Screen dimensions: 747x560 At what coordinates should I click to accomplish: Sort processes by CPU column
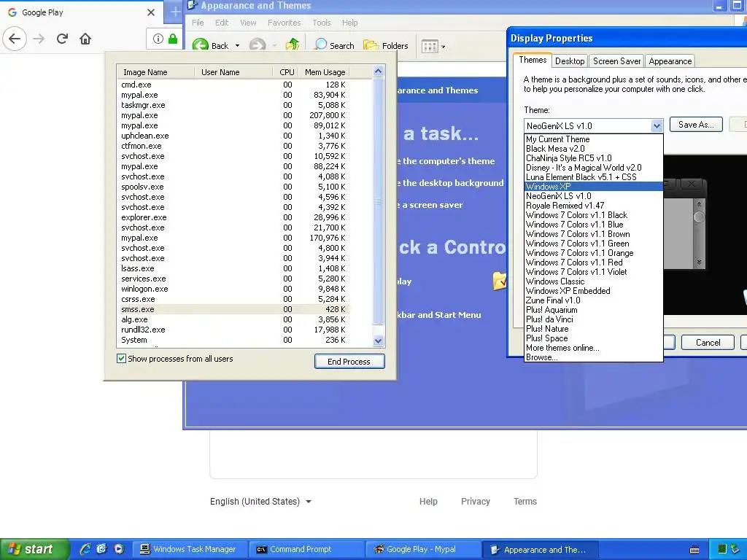286,72
